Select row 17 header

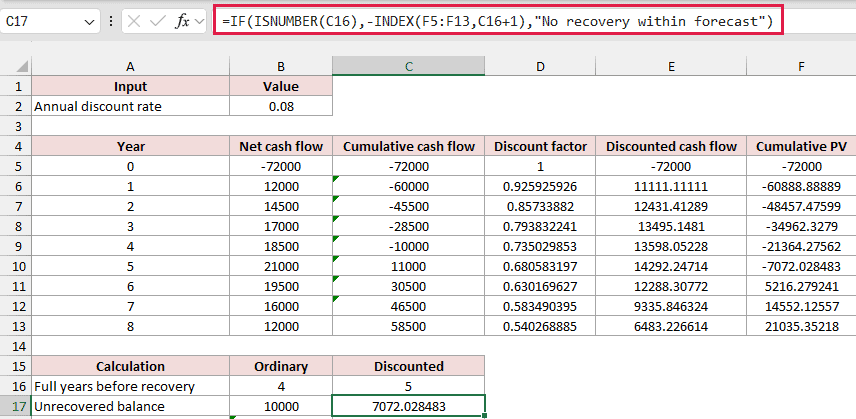click(16, 406)
